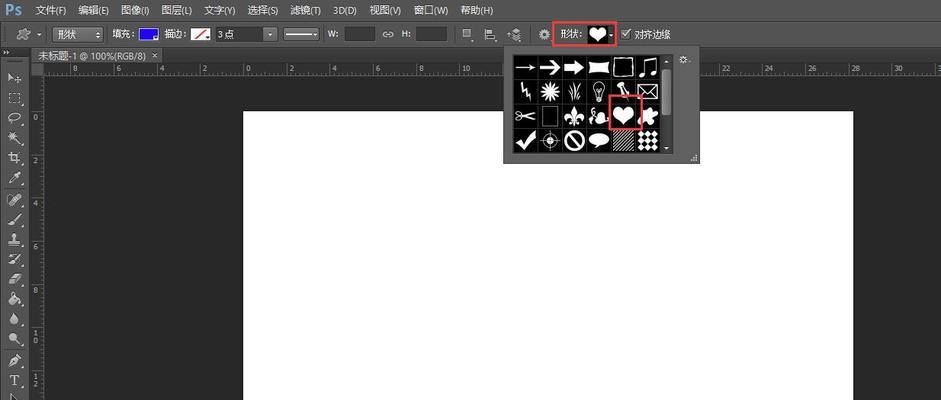Viewport: 941px width, 400px height.
Task: Select the Healing Brush tool
Action: pyautogui.click(x=14, y=200)
